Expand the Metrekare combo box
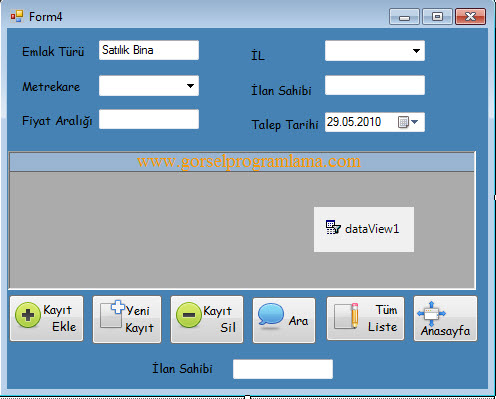The height and width of the screenshot is (399, 496). tap(190, 86)
